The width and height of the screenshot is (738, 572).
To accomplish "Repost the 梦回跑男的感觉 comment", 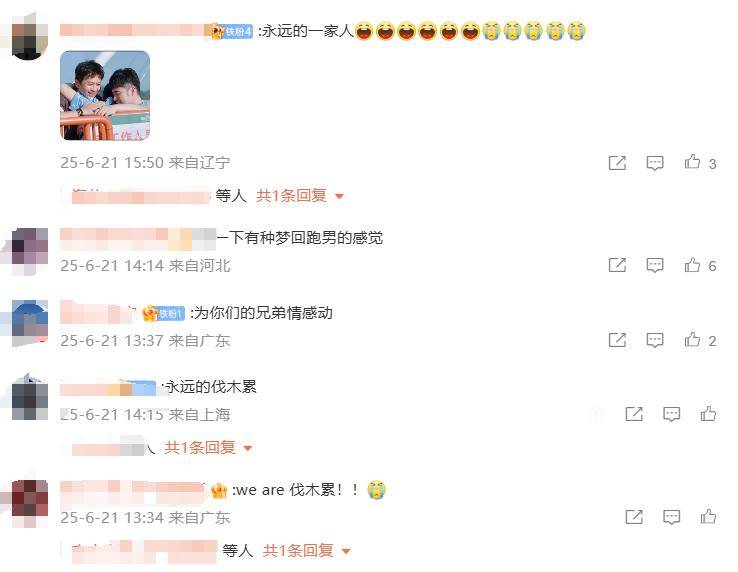I will [x=617, y=265].
